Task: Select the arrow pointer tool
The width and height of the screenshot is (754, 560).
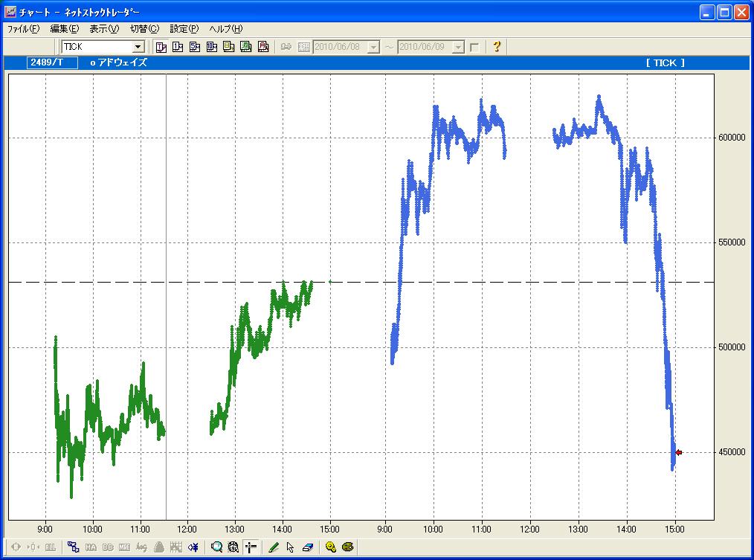Action: pos(290,547)
